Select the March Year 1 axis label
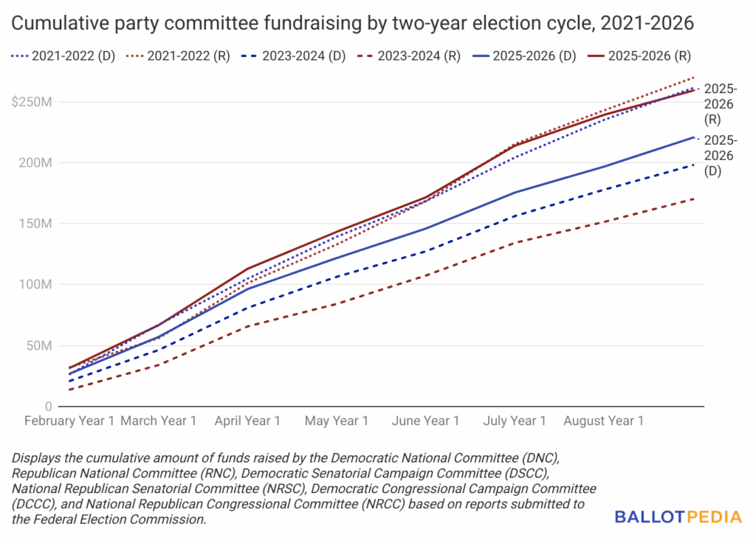This screenshot has width=756, height=538. (158, 421)
